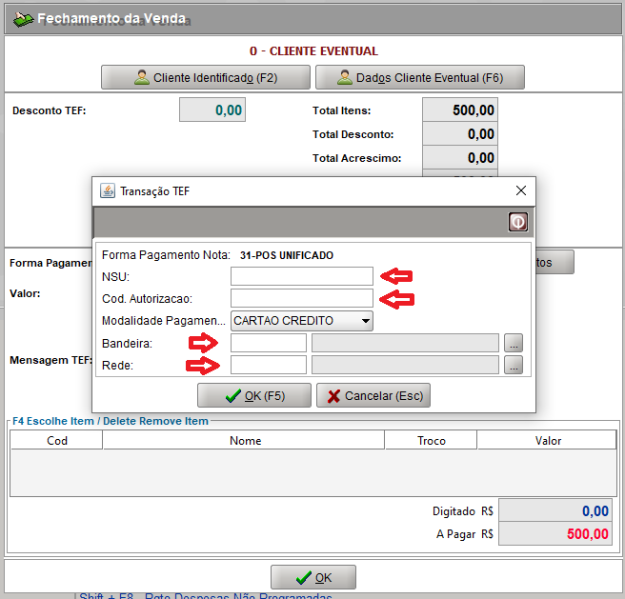
Task: Click the money icon beside Fechamento da Venda
Action: click(x=21, y=19)
